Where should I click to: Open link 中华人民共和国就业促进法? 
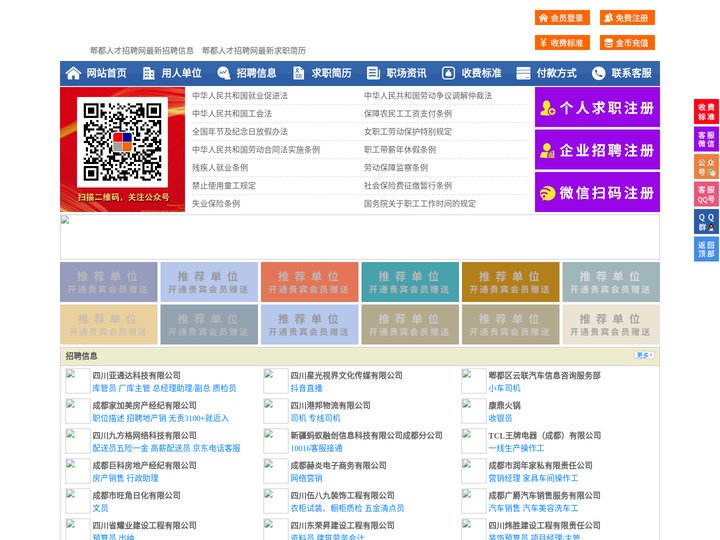click(240, 96)
